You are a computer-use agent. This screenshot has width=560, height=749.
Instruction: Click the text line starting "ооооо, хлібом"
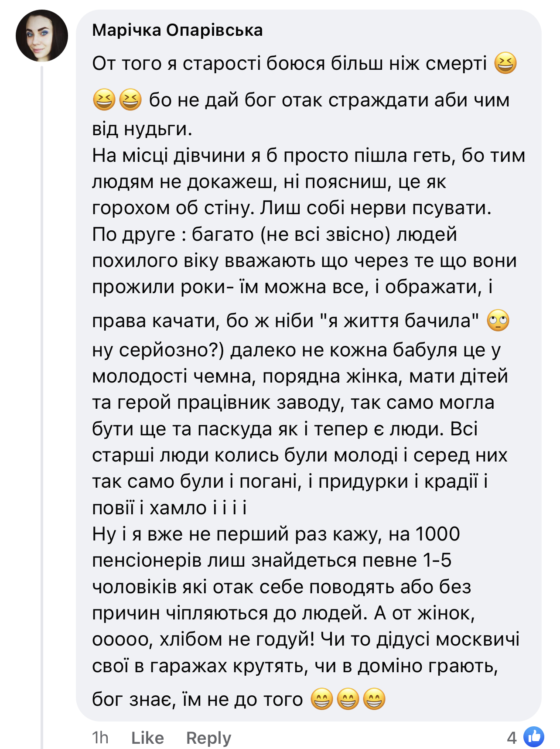tap(305, 639)
